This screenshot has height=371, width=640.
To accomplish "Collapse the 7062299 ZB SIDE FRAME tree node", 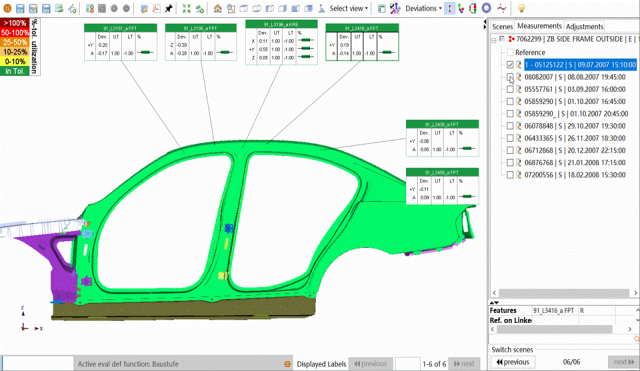I will click(493, 40).
